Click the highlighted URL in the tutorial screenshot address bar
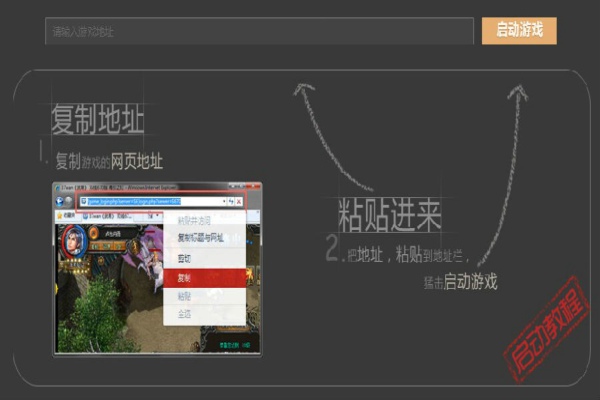600x400 pixels. point(134,201)
